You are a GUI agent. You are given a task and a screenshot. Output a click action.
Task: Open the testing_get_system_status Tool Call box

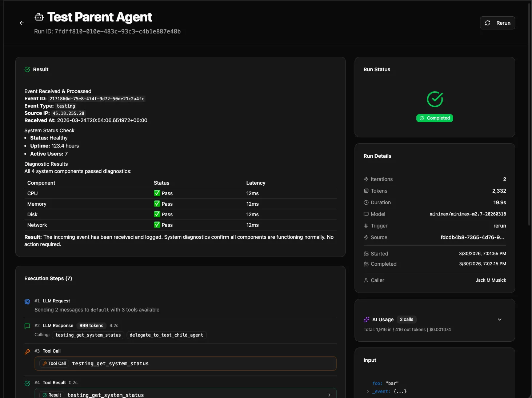pyautogui.click(x=185, y=363)
